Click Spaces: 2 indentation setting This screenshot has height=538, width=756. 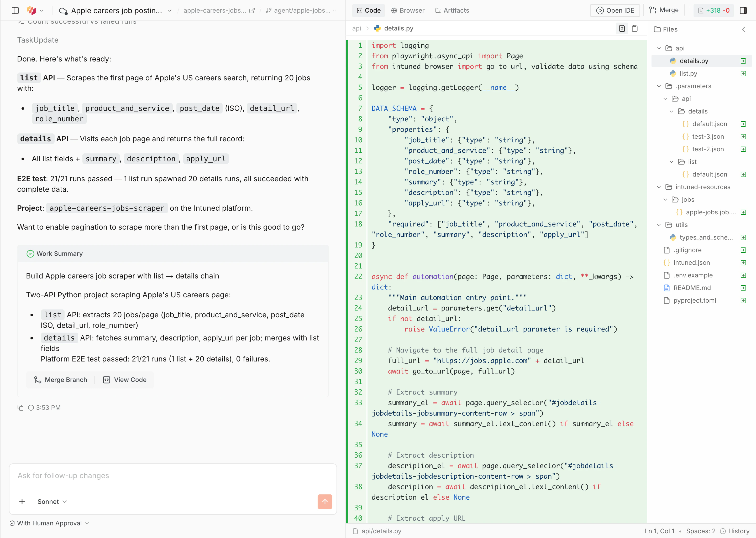pos(701,531)
